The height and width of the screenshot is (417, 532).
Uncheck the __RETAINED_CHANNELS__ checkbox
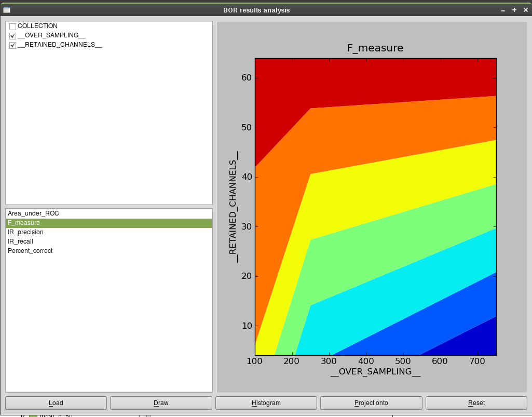tap(13, 45)
